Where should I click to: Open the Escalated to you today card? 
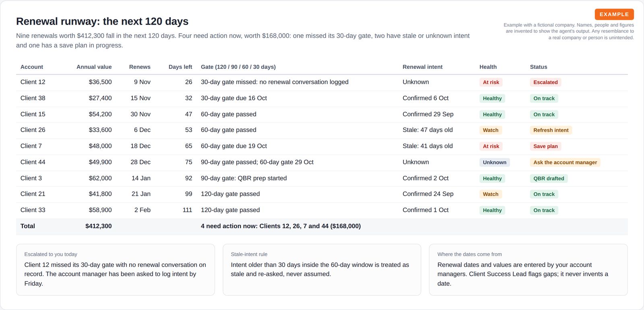(116, 270)
